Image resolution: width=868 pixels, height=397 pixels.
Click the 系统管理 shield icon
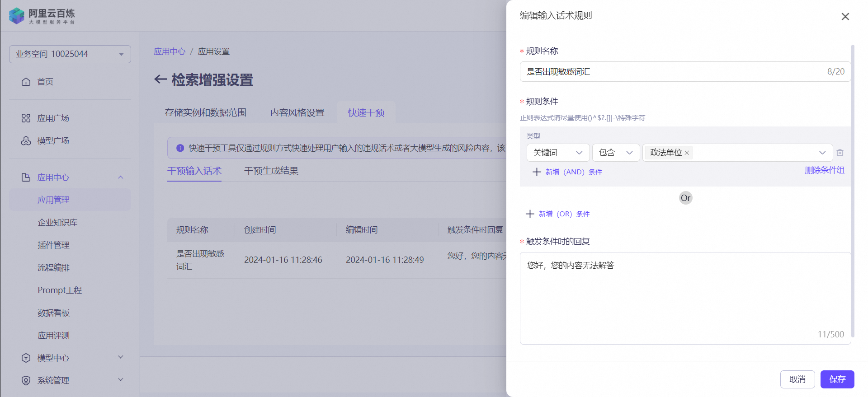pos(26,381)
